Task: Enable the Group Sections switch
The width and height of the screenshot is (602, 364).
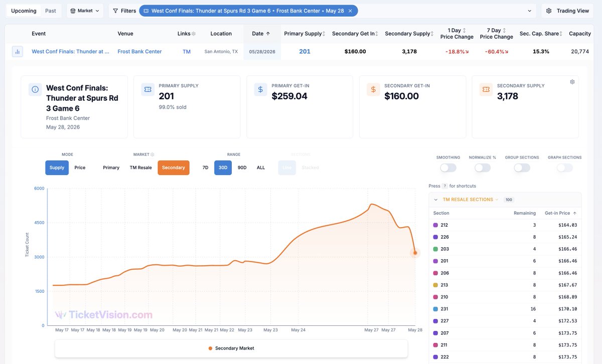Action: click(522, 167)
